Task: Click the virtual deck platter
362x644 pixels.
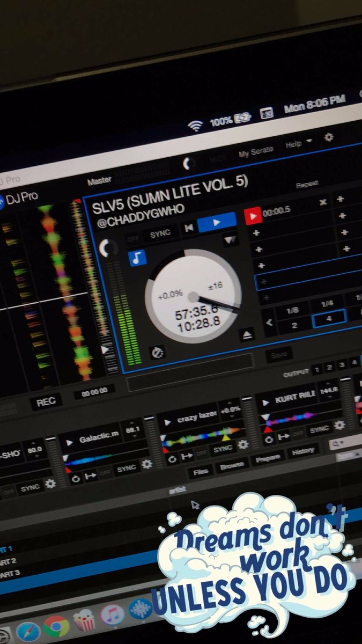Action: pos(193,295)
